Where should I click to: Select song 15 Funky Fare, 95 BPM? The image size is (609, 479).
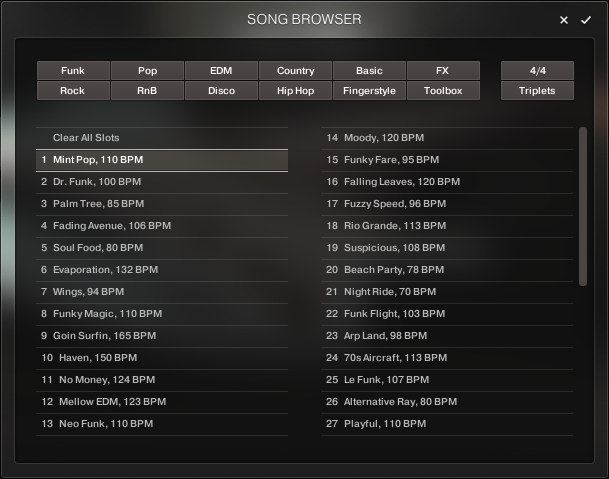pos(447,160)
